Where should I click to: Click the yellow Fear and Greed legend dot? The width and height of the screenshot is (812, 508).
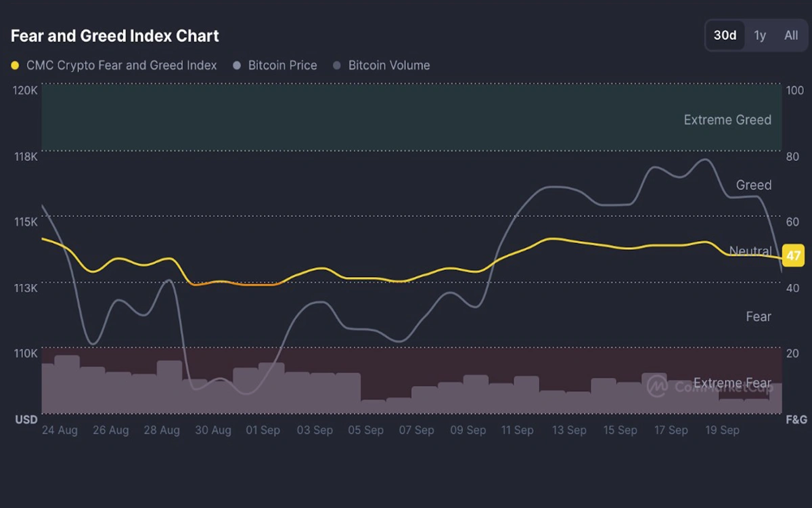16,66
